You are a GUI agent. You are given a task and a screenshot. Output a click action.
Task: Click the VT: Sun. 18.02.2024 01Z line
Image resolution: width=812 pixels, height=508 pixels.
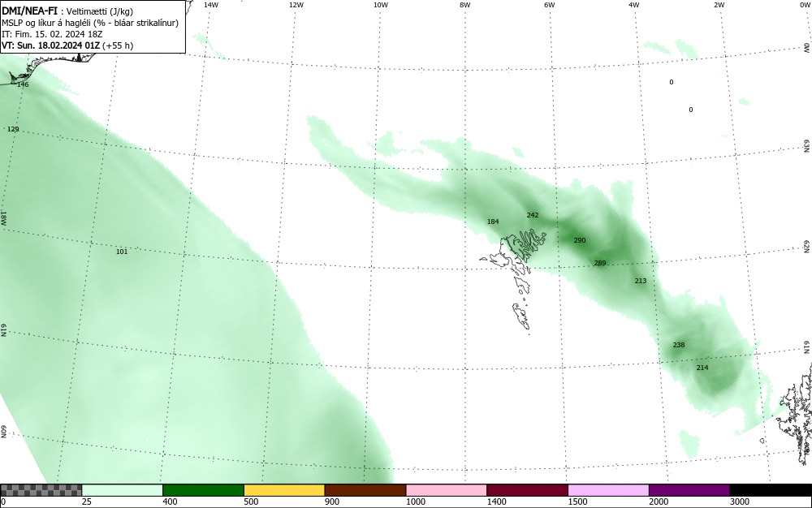point(67,45)
